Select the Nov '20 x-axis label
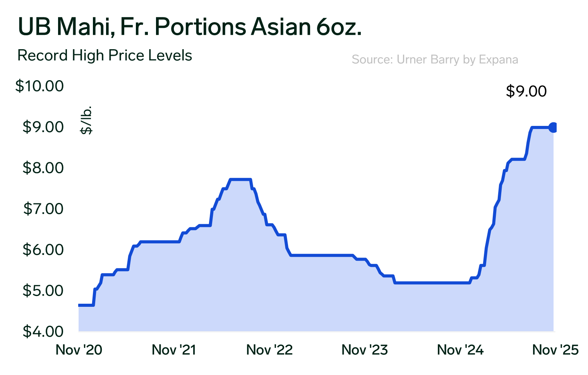This screenshot has width=588, height=375. pos(79,350)
